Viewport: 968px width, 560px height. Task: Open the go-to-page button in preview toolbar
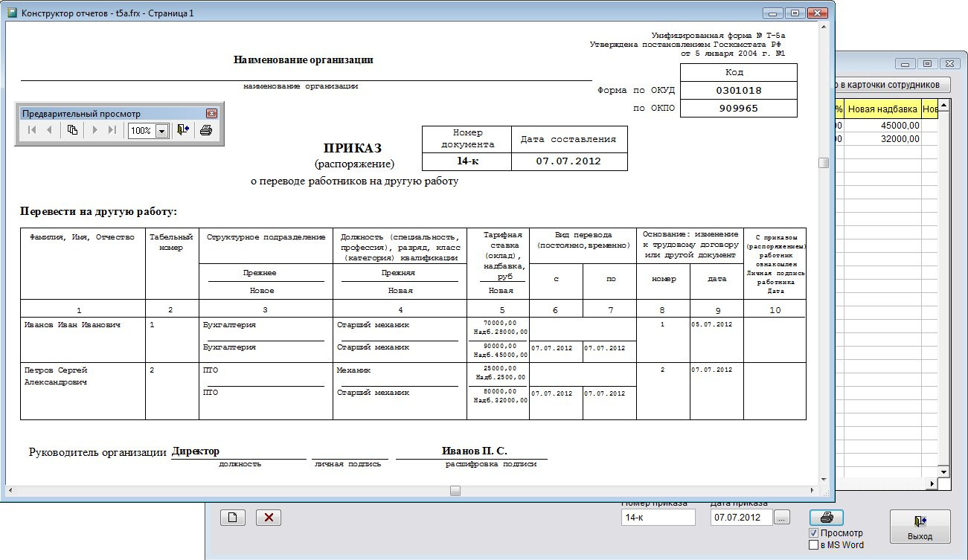72,130
